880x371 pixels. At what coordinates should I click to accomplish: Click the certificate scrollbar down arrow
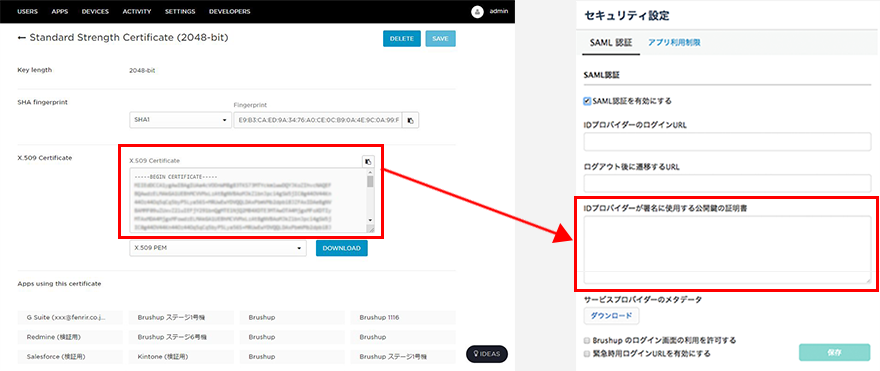(x=370, y=220)
